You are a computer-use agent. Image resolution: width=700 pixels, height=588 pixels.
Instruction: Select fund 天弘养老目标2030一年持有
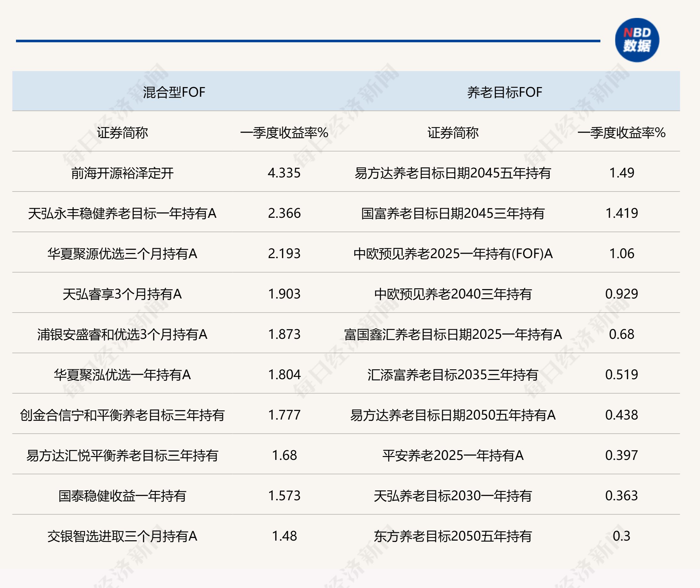click(x=453, y=496)
